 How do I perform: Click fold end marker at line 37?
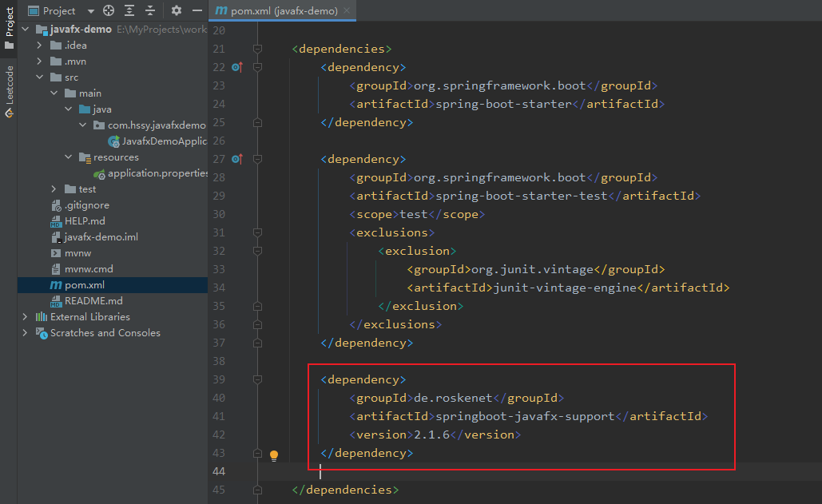click(x=257, y=343)
